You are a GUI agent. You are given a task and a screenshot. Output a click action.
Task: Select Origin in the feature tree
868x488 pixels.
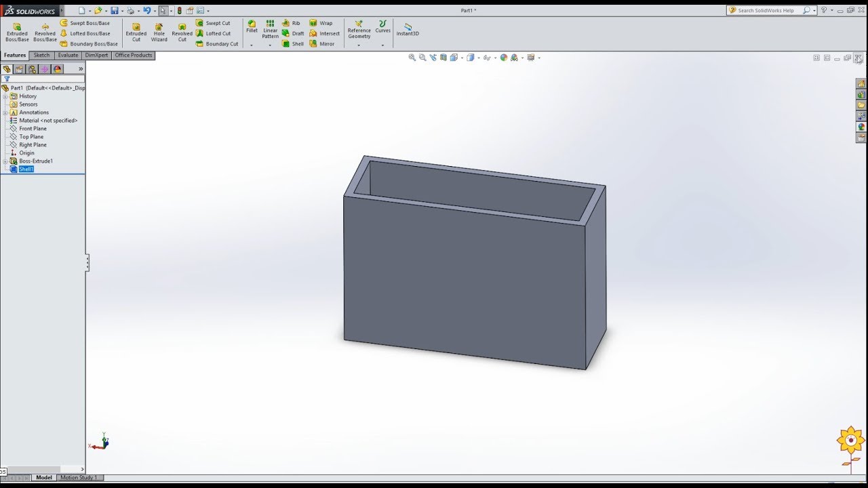point(26,153)
